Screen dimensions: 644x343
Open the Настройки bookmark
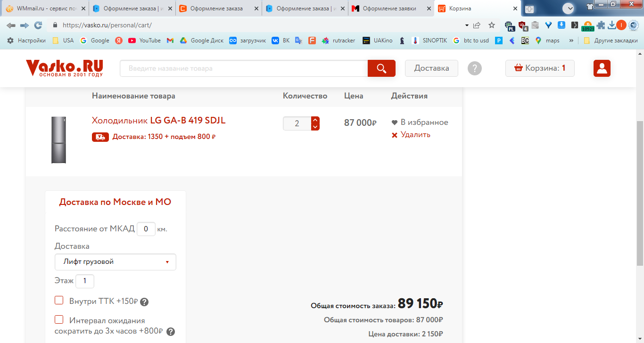point(26,41)
